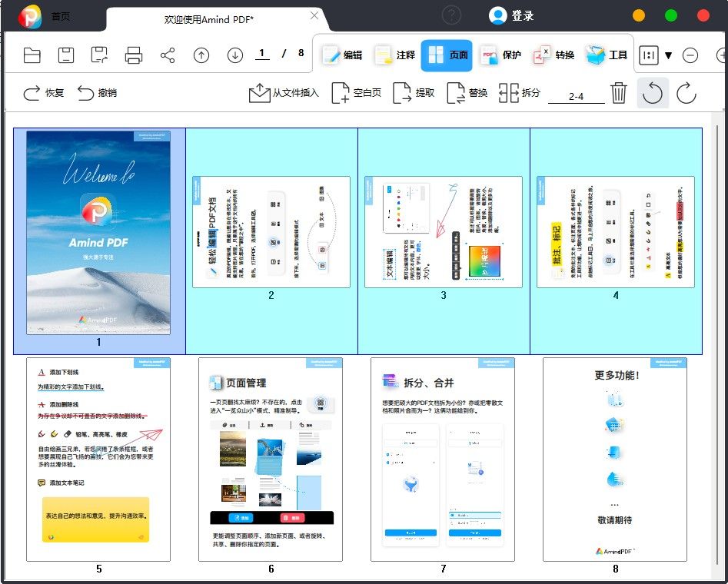Select page 2 thumbnail

click(271, 232)
